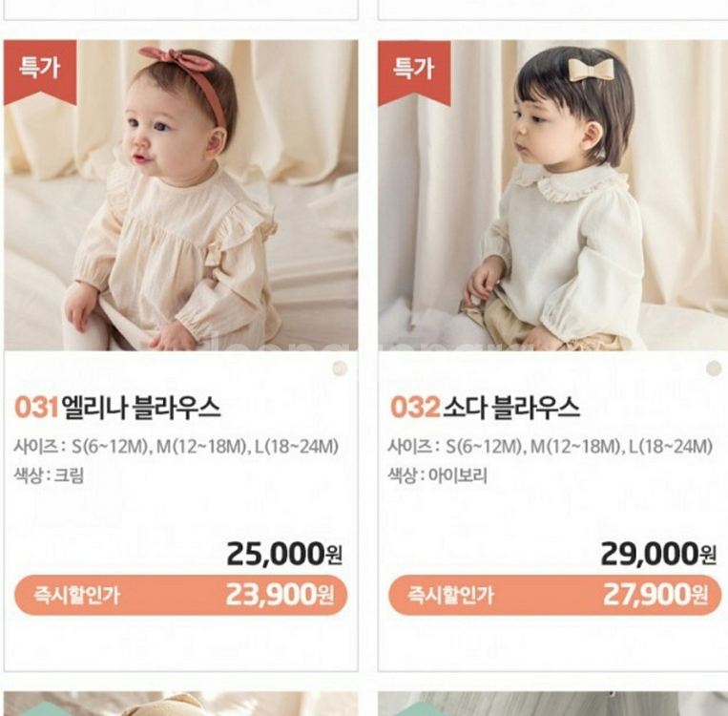The width and height of the screenshot is (728, 716).
Task: Click the 25,000원 original price
Action: (284, 554)
